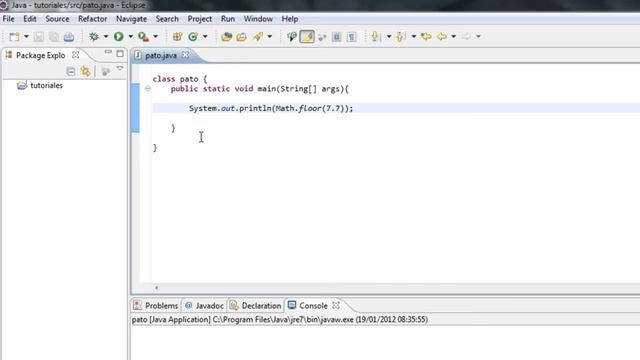The image size is (640, 360).
Task: Click the External Tools run icon
Action: (x=143, y=37)
